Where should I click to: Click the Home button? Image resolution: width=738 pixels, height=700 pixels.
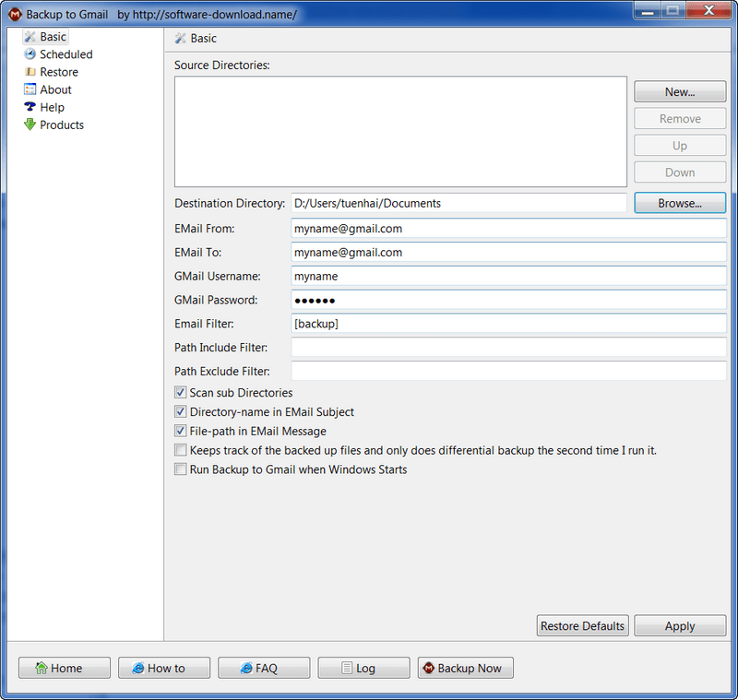click(x=65, y=668)
